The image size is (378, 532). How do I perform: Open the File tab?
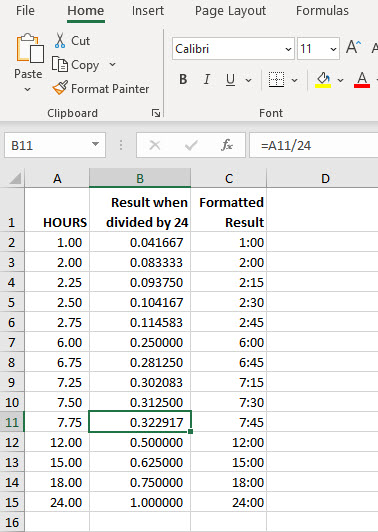25,11
